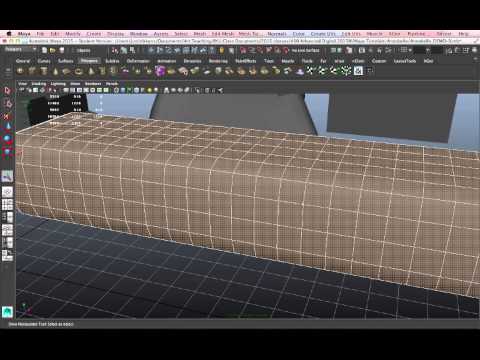The height and width of the screenshot is (360, 480).
Task: Open the panel Lighting menu
Action: [x=58, y=84]
